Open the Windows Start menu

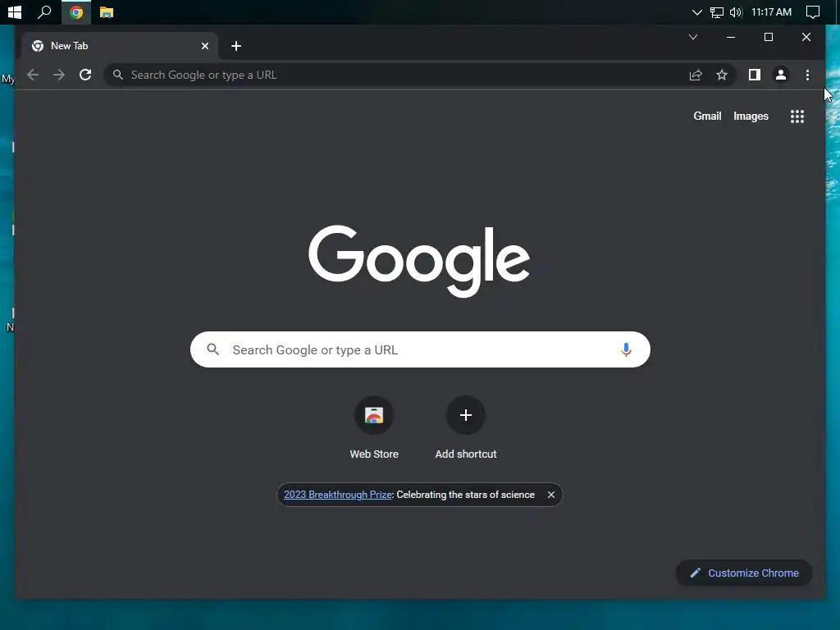(x=15, y=12)
